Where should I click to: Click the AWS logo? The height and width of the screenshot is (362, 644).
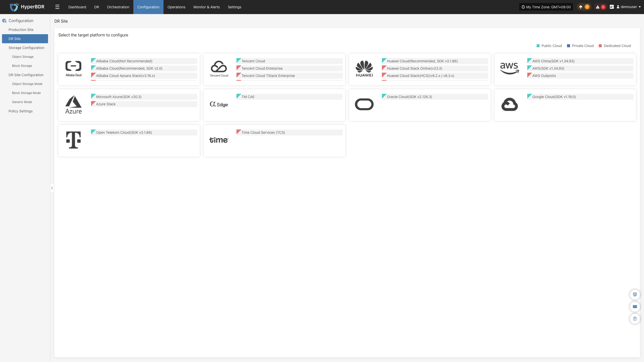[509, 69]
